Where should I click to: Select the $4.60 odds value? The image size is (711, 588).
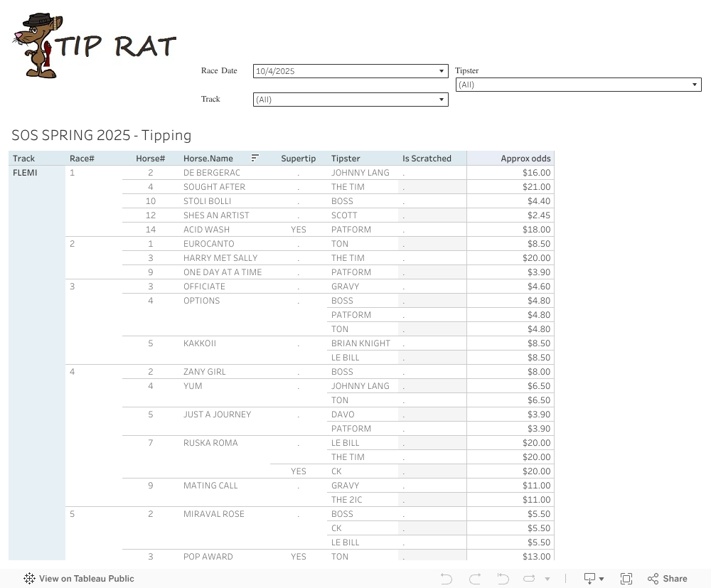click(539, 287)
